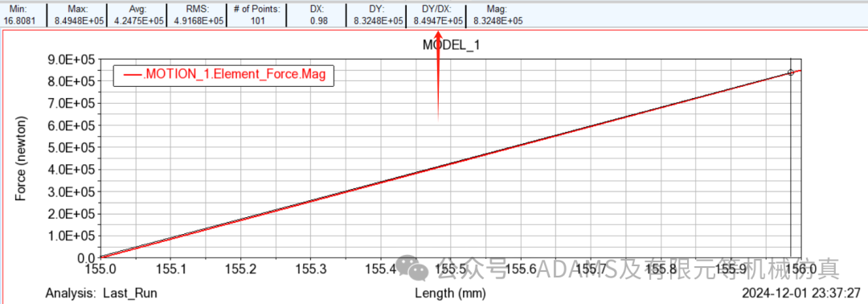The width and height of the screenshot is (868, 304).
Task: Select the MODEL_1 plot title
Action: 451,46
